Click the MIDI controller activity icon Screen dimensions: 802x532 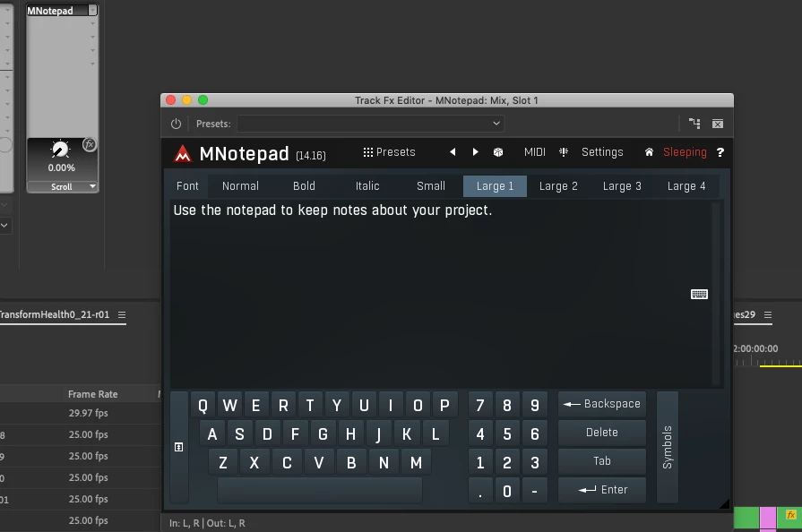(564, 152)
